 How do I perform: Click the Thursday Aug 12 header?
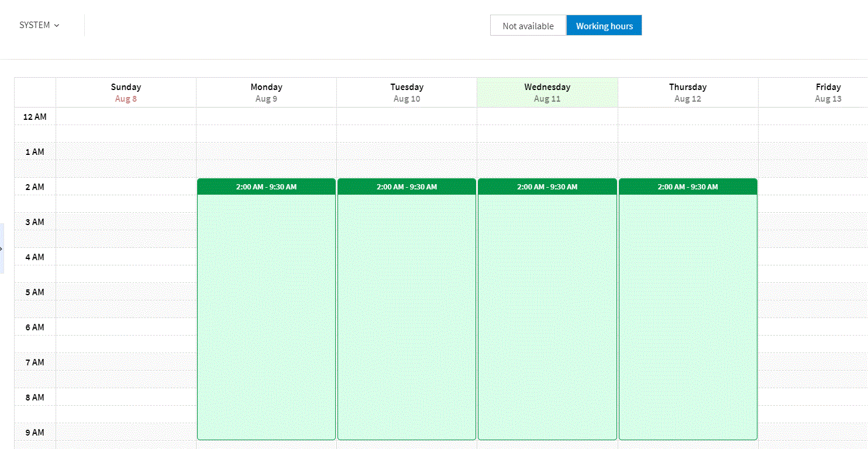[x=687, y=92]
